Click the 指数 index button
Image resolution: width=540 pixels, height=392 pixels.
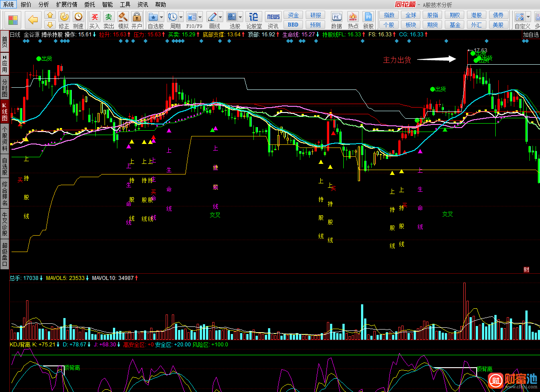389,15
